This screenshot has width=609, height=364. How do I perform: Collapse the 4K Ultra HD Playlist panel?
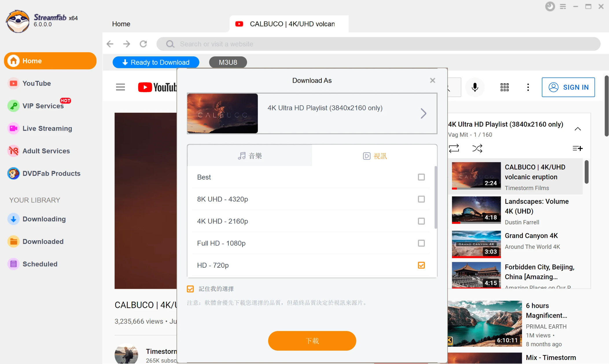578,129
